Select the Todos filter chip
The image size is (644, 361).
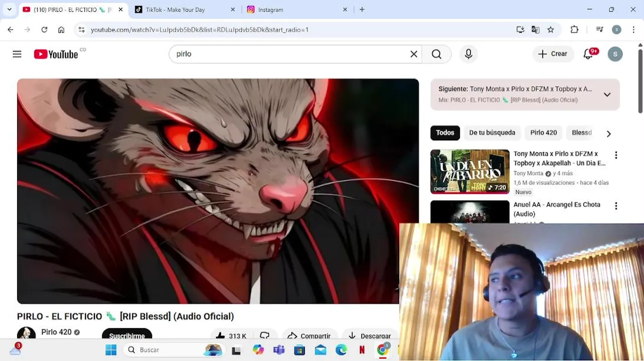[445, 133]
